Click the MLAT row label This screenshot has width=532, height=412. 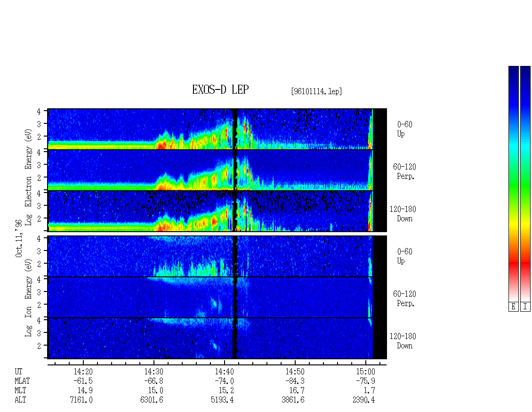click(22, 381)
